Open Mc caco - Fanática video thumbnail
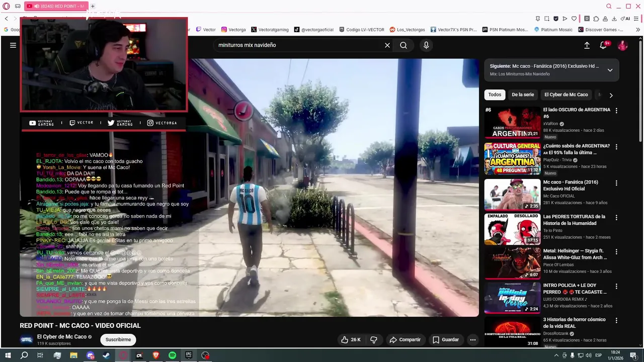This screenshot has width=644, height=362. [x=512, y=194]
